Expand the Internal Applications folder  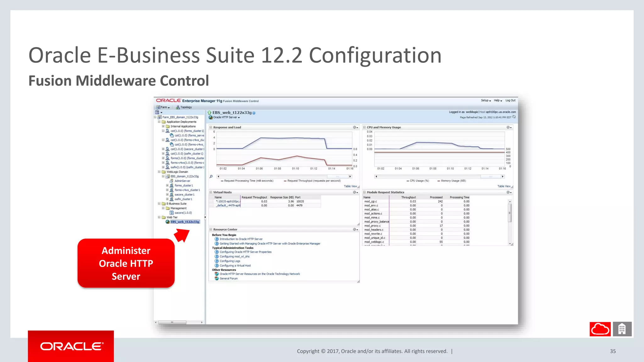[x=163, y=126]
